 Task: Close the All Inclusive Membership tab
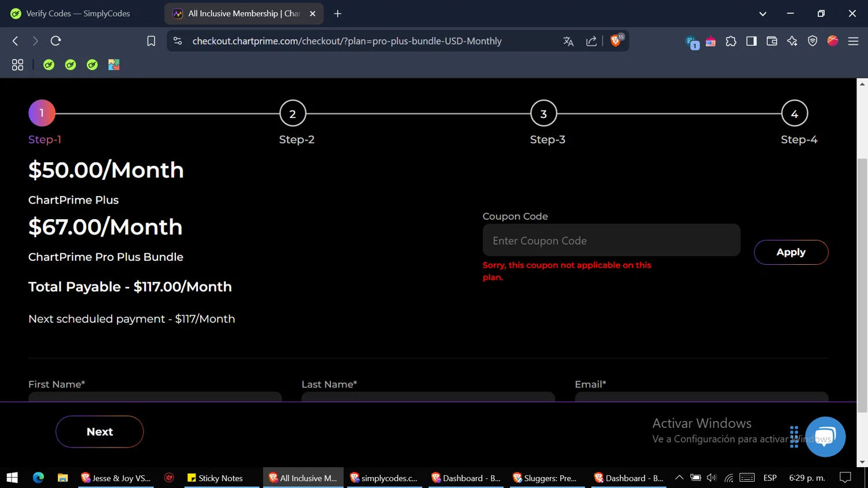coord(312,13)
